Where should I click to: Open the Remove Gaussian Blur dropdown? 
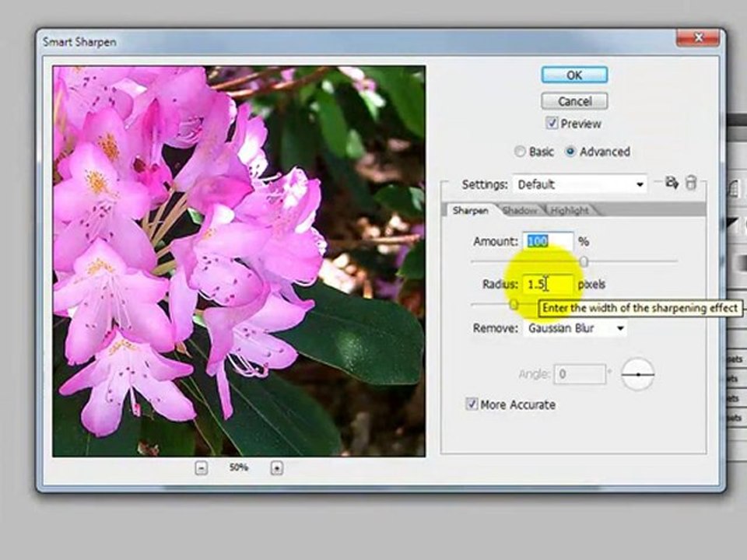(575, 328)
